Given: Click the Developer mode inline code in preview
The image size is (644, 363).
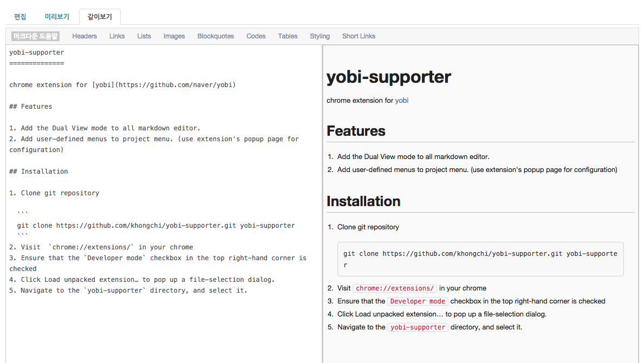Looking at the screenshot, I should 418,301.
